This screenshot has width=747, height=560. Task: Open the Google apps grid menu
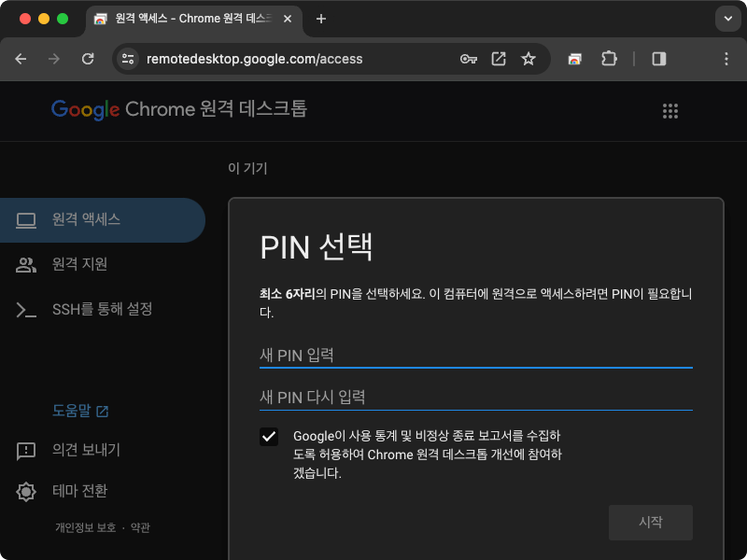click(670, 109)
